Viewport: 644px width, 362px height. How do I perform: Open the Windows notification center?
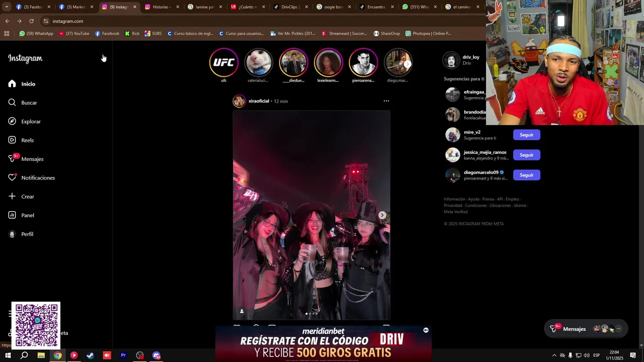click(x=633, y=355)
